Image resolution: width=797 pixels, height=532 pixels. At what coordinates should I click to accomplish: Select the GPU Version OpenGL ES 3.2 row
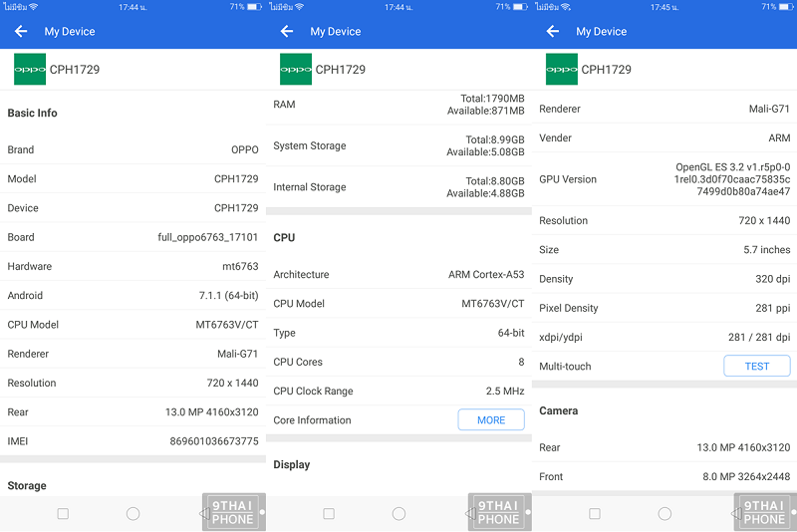click(x=664, y=179)
